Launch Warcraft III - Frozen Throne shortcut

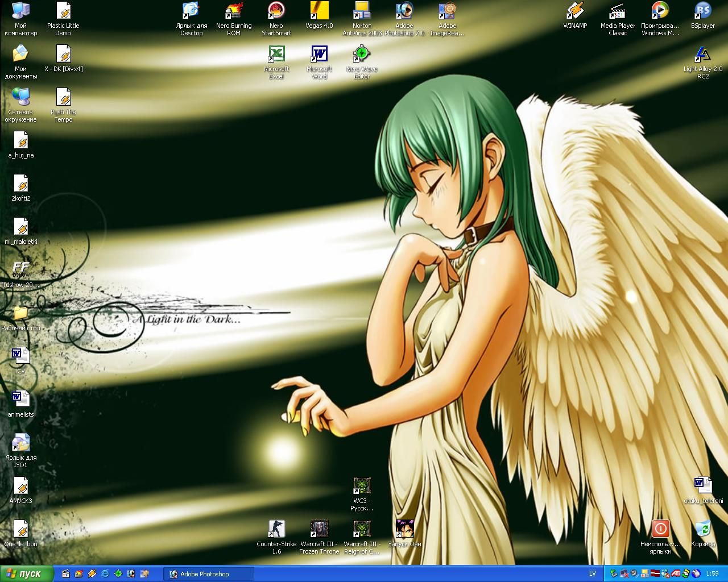coord(319,537)
